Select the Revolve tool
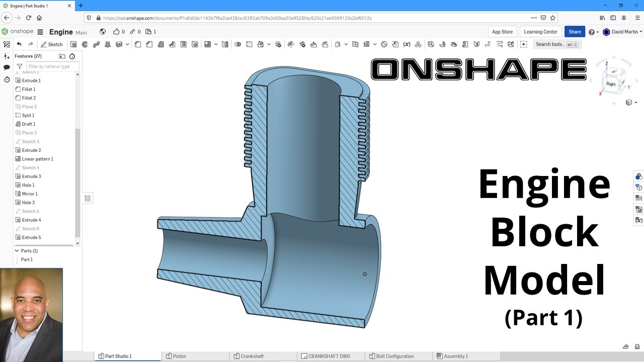 tap(85, 44)
